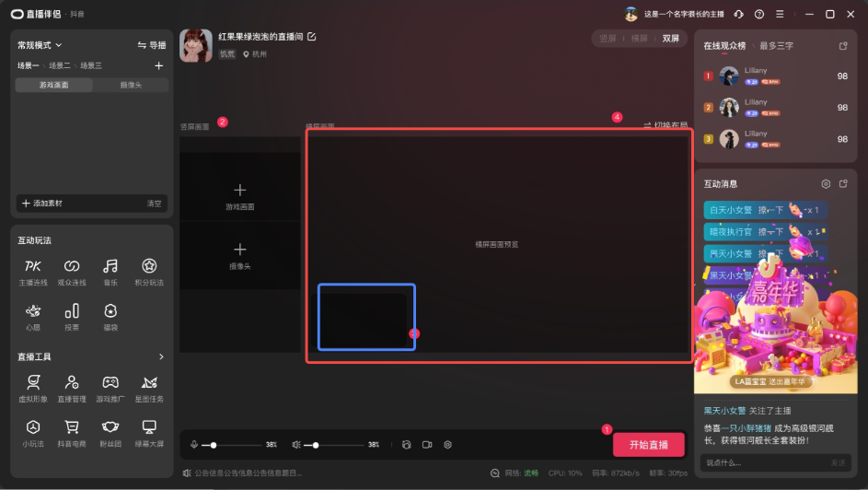Open the 游戏推广 gamepad icon
The width and height of the screenshot is (868, 490).
tap(110, 382)
